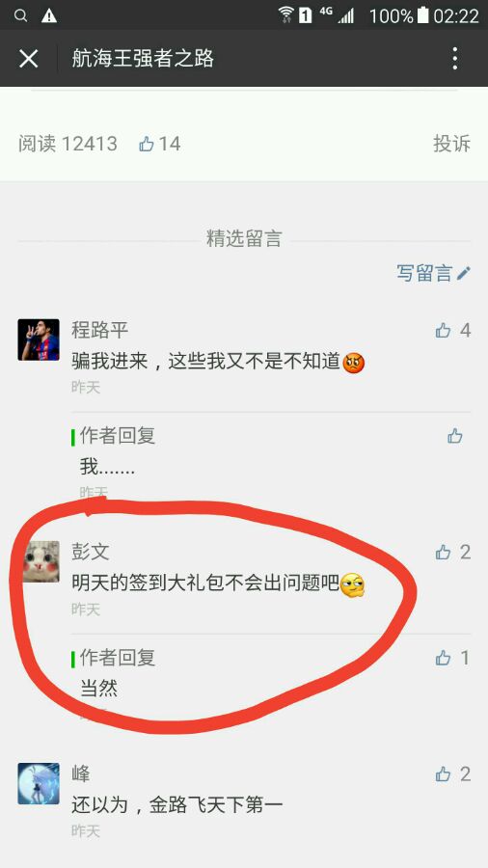Tap 写留言 to write a comment
The width and height of the screenshot is (488, 868).
tap(433, 273)
